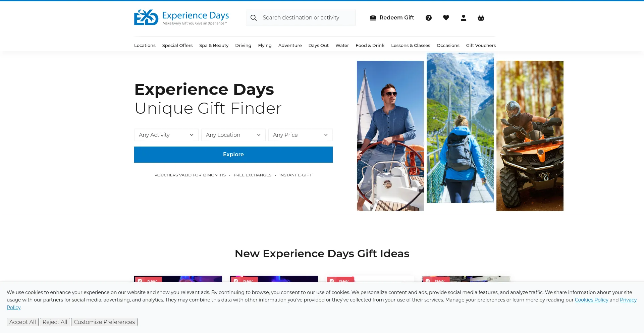Expand the Any Activity dropdown
Screen dimensions: 644x333
(x=166, y=135)
